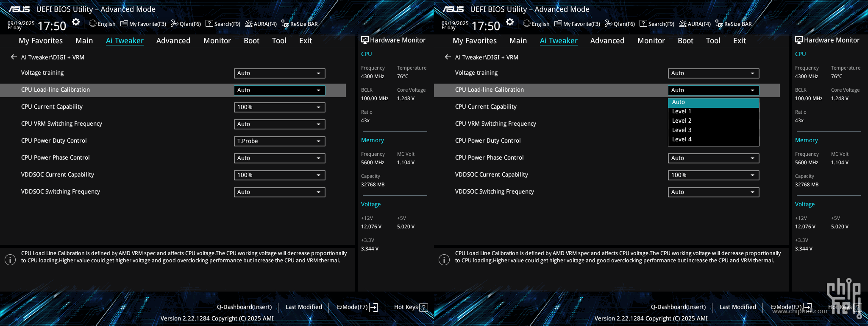
Task: Open Search(F9) in left screen toolbar
Action: click(x=223, y=24)
